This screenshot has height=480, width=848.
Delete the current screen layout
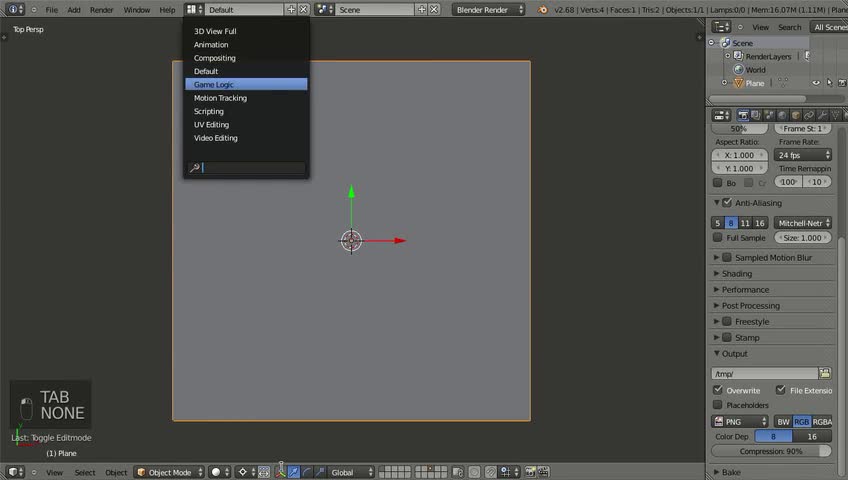(x=303, y=9)
